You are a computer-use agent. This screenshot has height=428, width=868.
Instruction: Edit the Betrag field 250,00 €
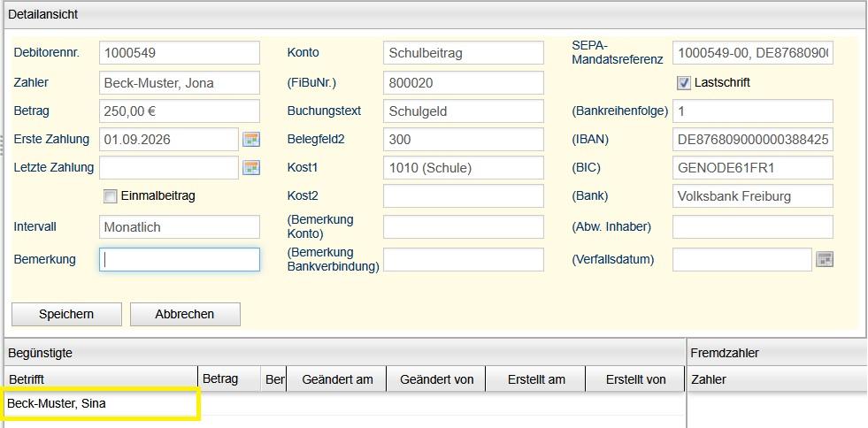[180, 111]
